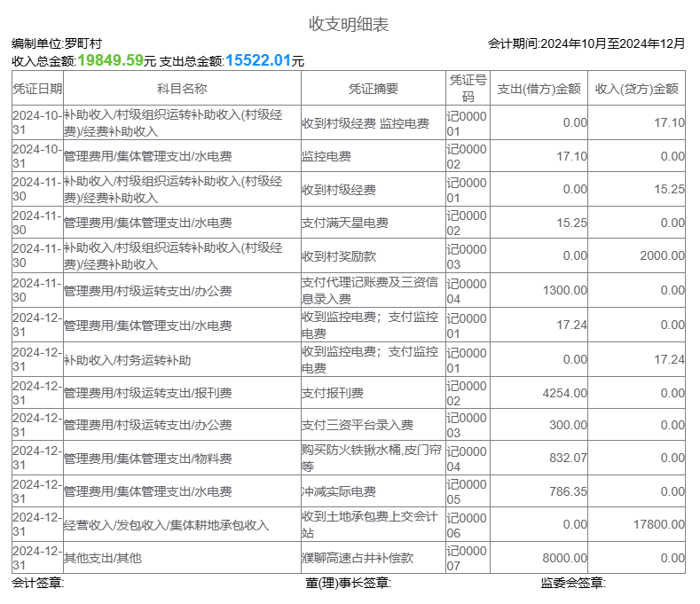Select the 4254.00 expense amount cell
Image resolution: width=700 pixels, height=604 pixels.
[564, 393]
